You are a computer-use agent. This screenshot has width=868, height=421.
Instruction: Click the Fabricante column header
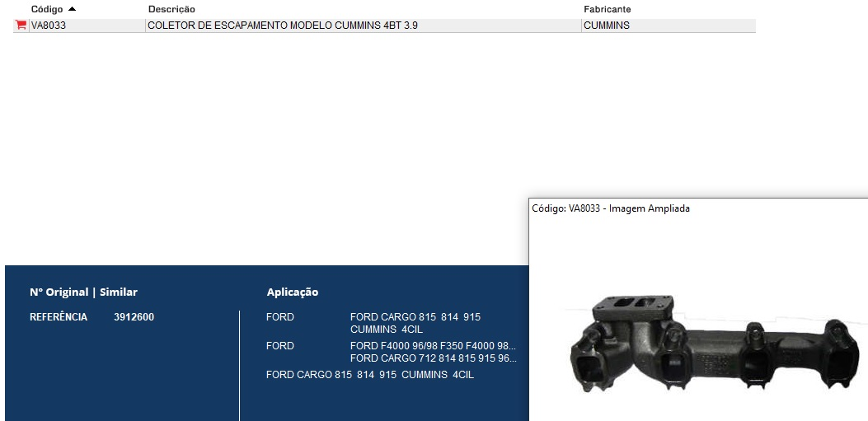point(607,9)
